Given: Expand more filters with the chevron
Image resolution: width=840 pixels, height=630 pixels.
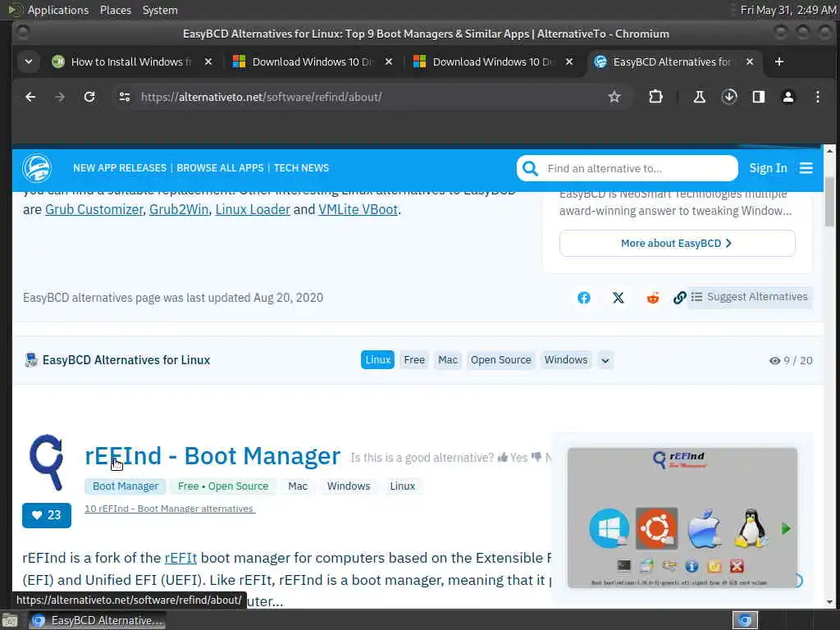Looking at the screenshot, I should pyautogui.click(x=605, y=361).
